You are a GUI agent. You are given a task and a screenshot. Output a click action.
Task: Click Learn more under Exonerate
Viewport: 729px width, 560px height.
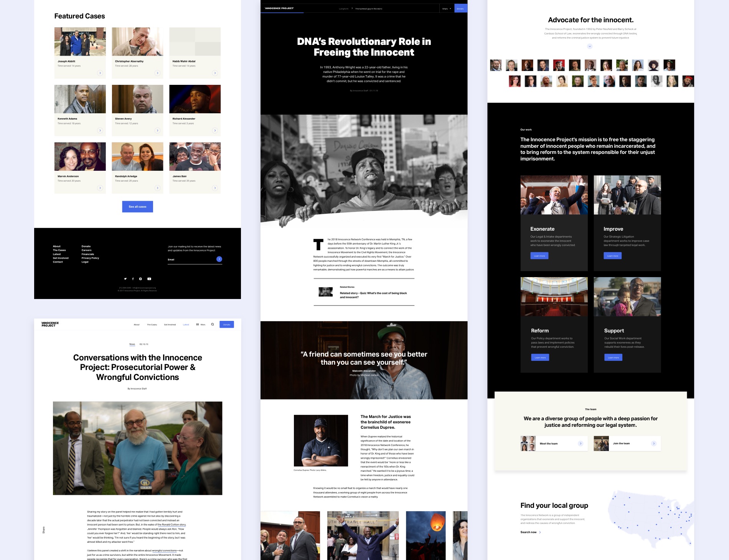point(539,256)
